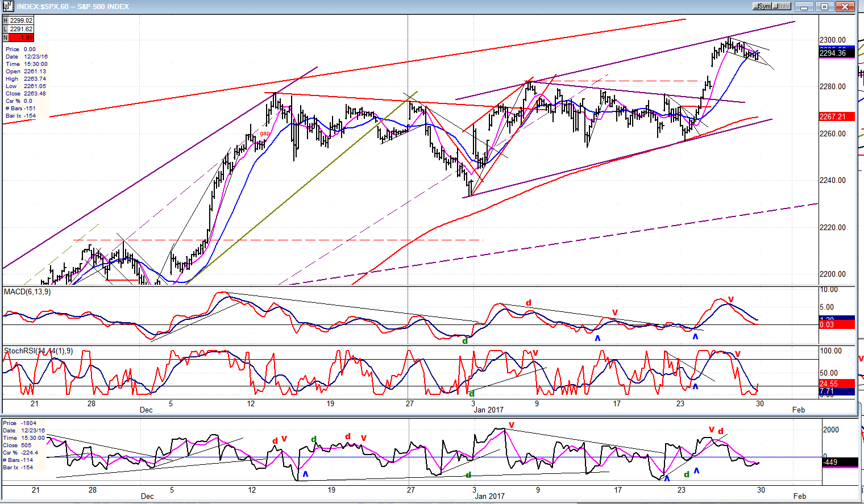The image size is (864, 504).
Task: Maximize the S&P 500 chart window
Action: pos(824,7)
